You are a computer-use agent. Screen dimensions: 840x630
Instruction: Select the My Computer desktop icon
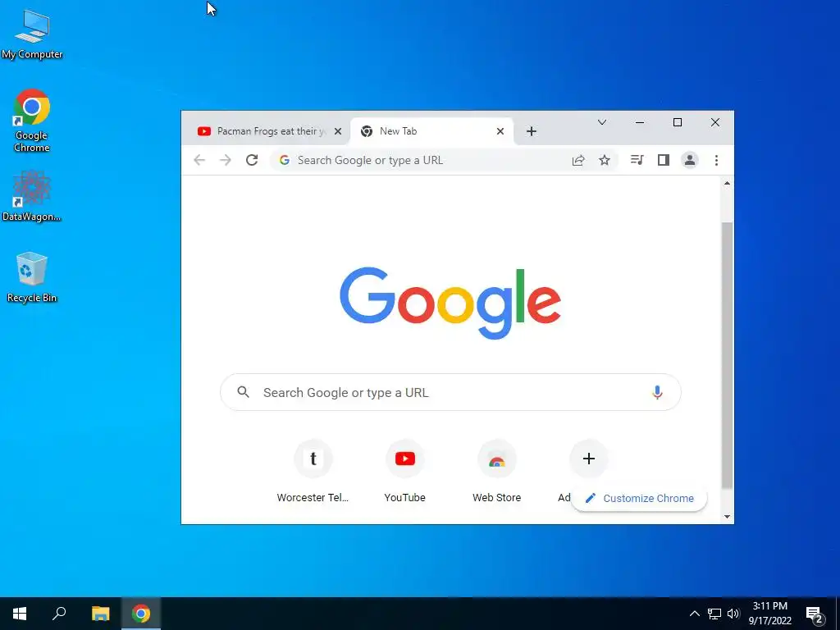[x=32, y=34]
